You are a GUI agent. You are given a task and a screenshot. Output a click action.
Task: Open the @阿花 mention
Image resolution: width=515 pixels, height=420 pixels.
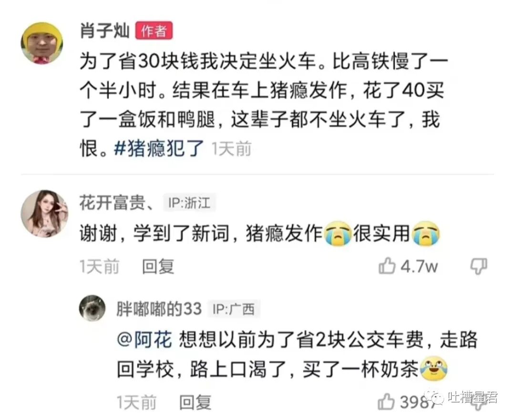click(x=145, y=339)
